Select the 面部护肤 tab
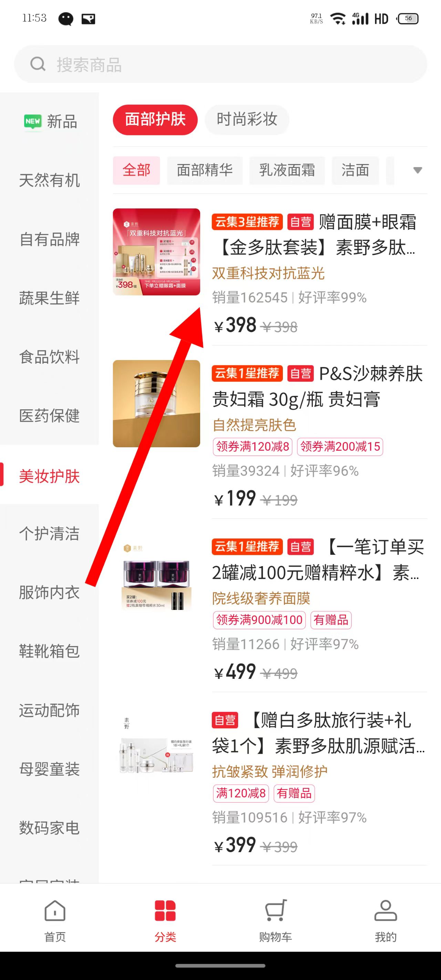441x980 pixels. [155, 120]
